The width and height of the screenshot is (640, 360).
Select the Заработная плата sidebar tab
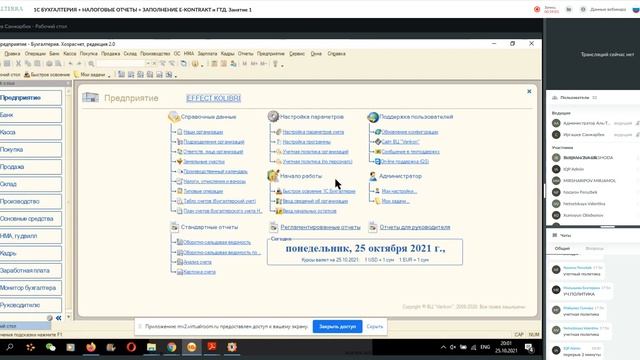(31, 271)
